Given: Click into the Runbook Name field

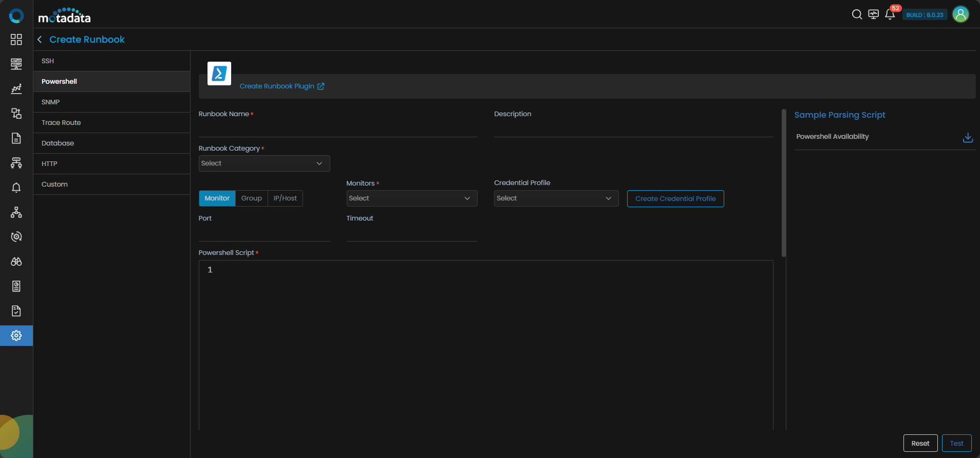Looking at the screenshot, I should (337, 129).
